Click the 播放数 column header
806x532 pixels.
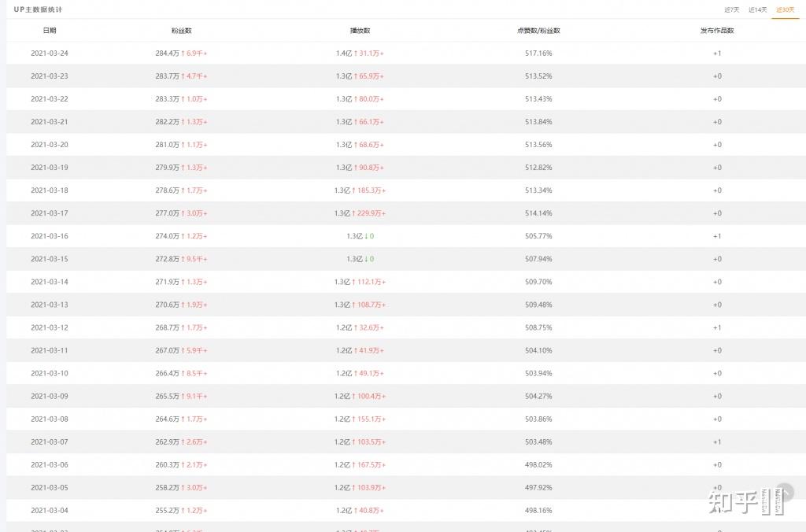(360, 31)
